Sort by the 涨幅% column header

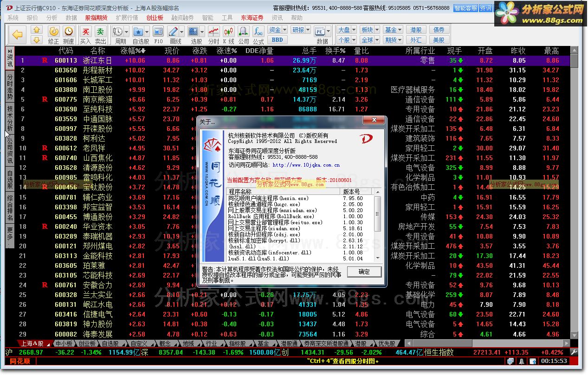[x=133, y=51]
